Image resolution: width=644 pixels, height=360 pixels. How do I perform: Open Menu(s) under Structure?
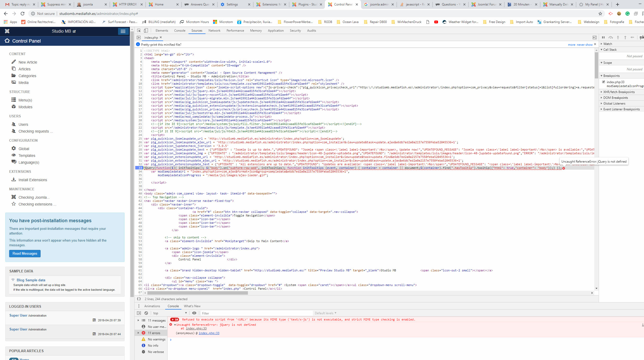click(25, 100)
